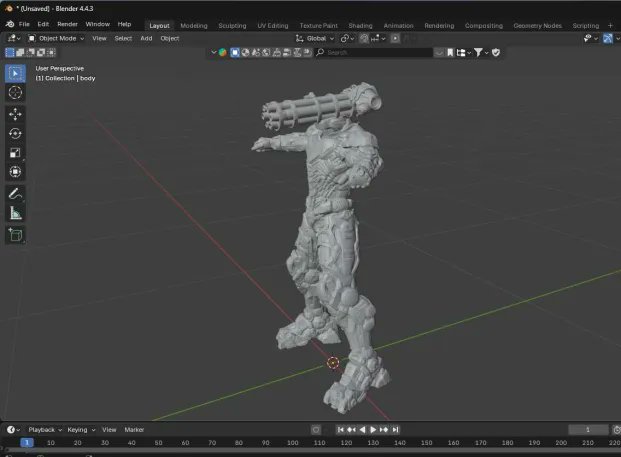Open the display settings dropdown beside bookmark
The width and height of the screenshot is (621, 457).
[x=463, y=52]
